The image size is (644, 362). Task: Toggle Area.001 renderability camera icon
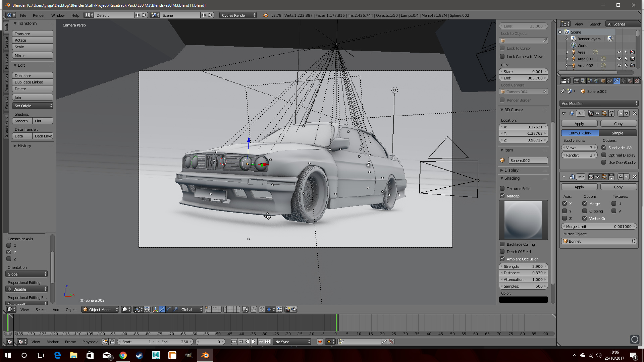click(x=632, y=59)
